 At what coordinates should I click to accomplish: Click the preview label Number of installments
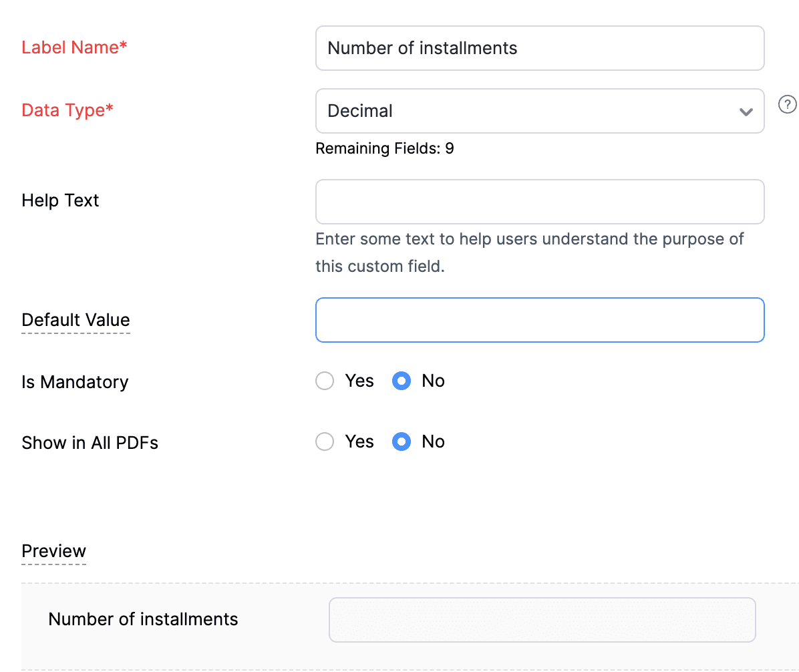(x=143, y=619)
